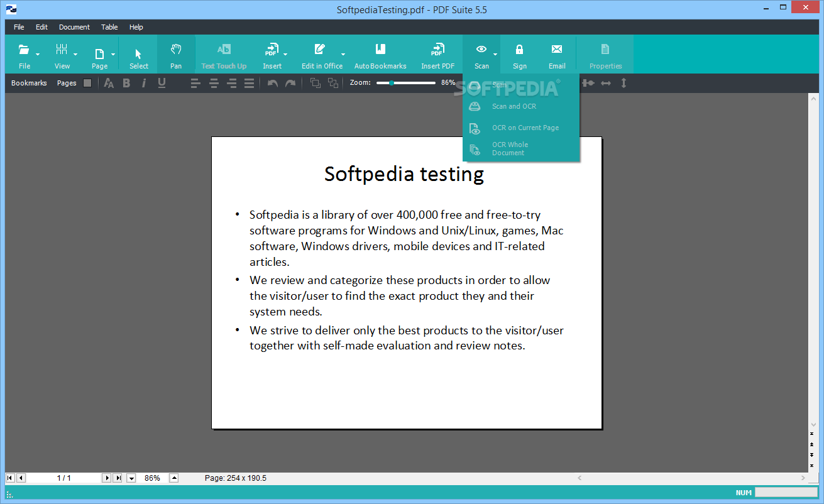
Task: Click the page number field 1 / 1
Action: pos(64,478)
